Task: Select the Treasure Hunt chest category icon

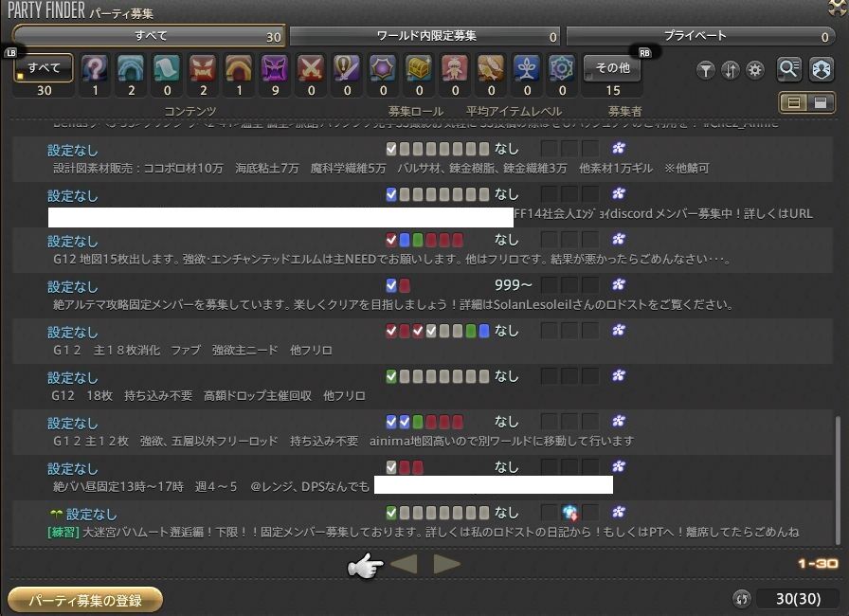Action: coord(419,68)
